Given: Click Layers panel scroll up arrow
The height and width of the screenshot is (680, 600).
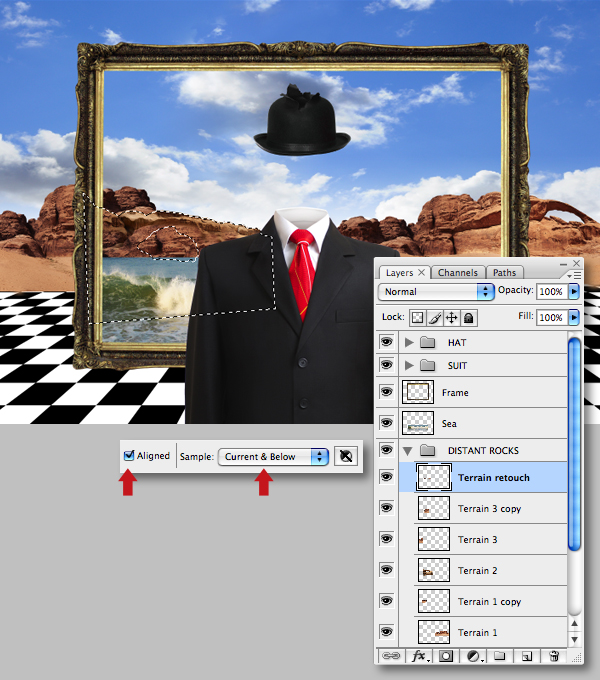Looking at the screenshot, I should point(574,623).
